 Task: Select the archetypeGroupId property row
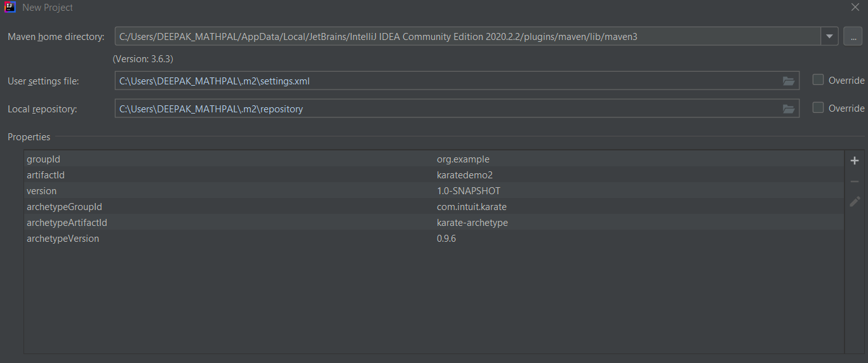(x=434, y=207)
